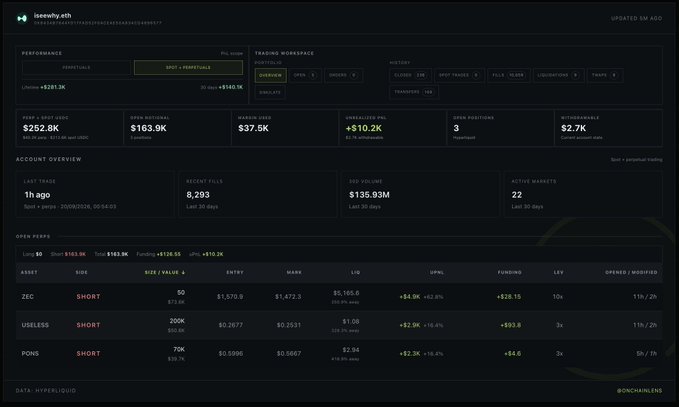This screenshot has width=679, height=407.
Task: Click 30 days PnL +$140.1K
Action: 231,87
